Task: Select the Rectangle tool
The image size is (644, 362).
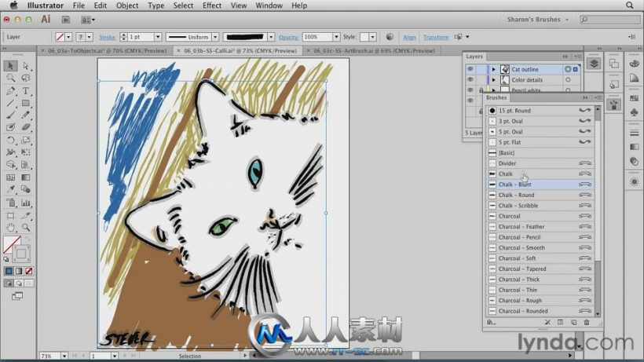Action: 26,103
